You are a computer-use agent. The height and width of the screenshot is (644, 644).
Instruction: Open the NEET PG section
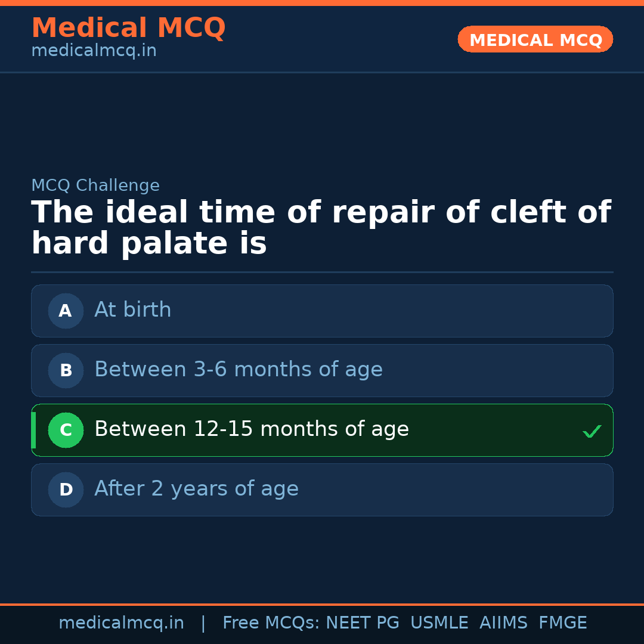coord(362,622)
